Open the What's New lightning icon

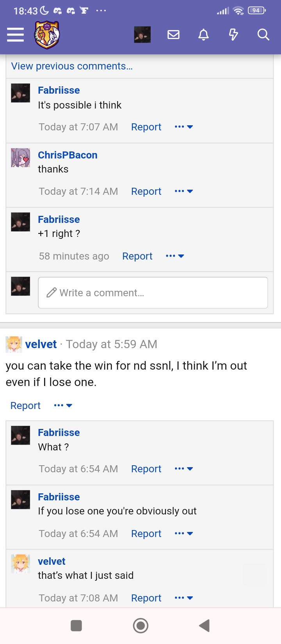(x=233, y=35)
